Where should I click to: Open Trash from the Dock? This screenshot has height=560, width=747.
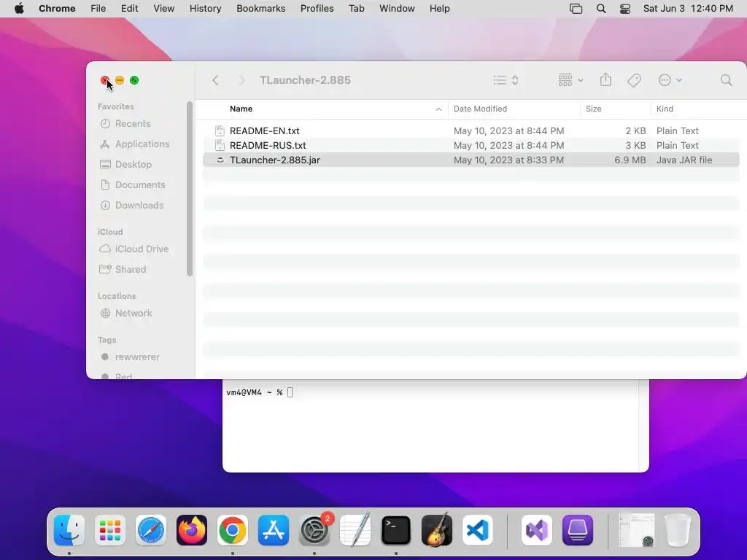[678, 530]
